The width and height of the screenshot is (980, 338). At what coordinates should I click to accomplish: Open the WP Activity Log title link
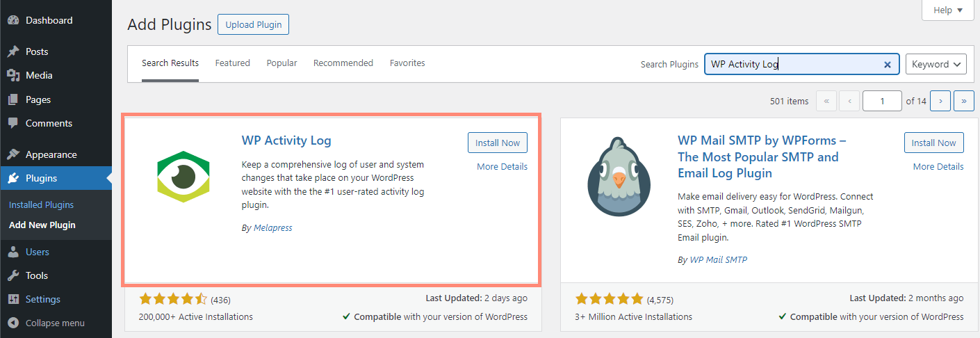(286, 140)
